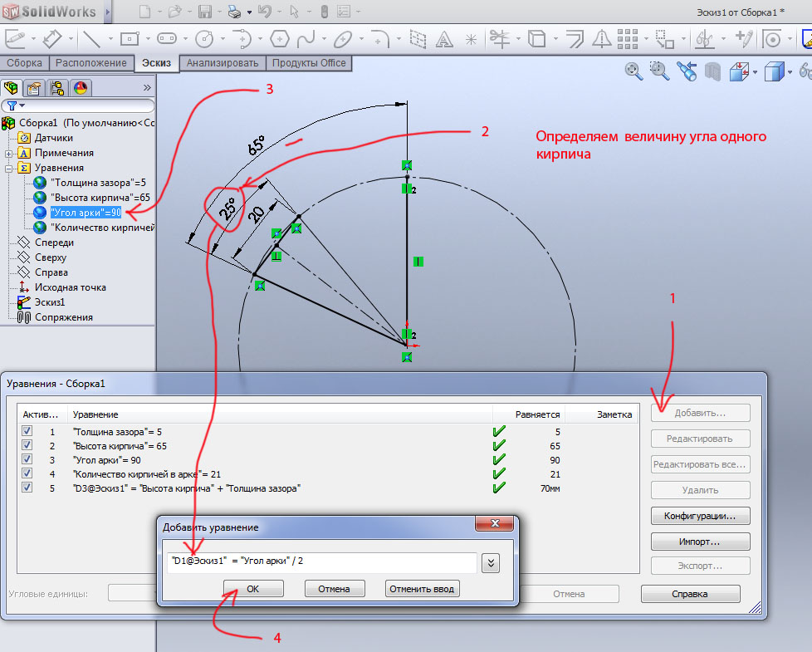Viewport: 812px width, 652px height.
Task: Open the PropertyManager panel tab icon
Action: click(34, 88)
